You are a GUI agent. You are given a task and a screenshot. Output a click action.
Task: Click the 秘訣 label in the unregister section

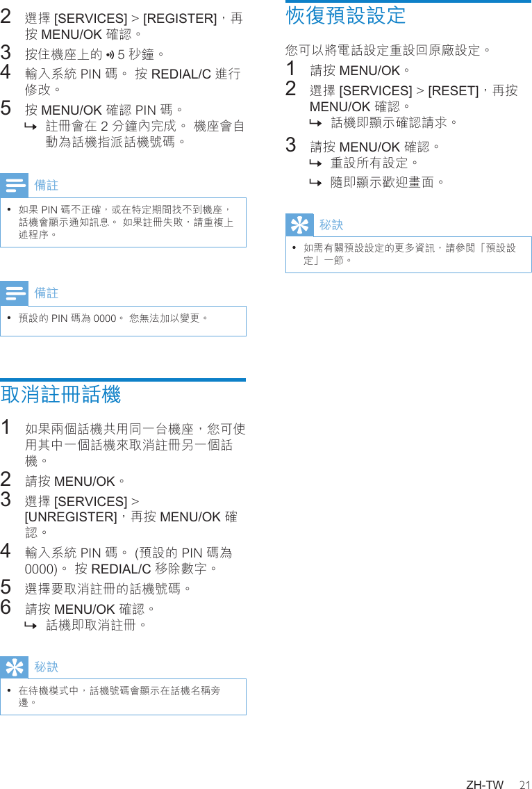pos(47,667)
